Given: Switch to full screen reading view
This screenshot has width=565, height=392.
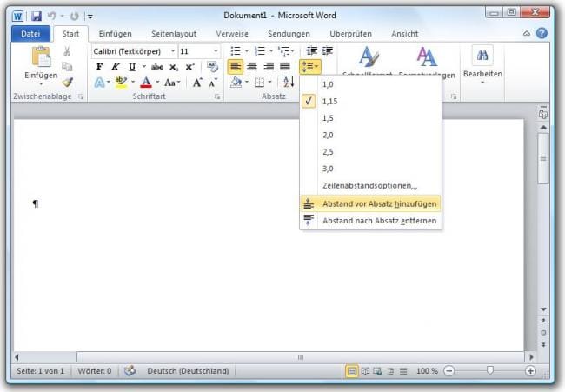Looking at the screenshot, I should coord(365,371).
